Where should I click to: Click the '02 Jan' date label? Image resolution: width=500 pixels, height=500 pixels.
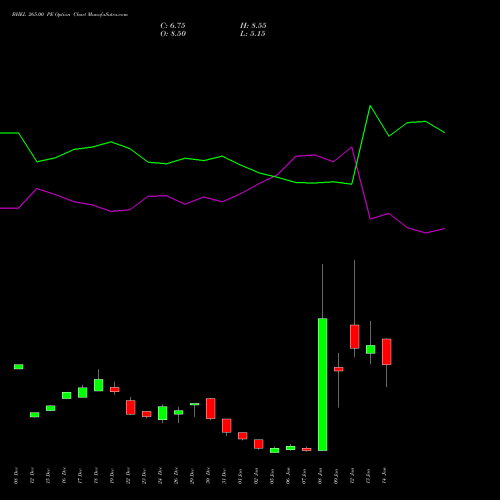(x=256, y=476)
